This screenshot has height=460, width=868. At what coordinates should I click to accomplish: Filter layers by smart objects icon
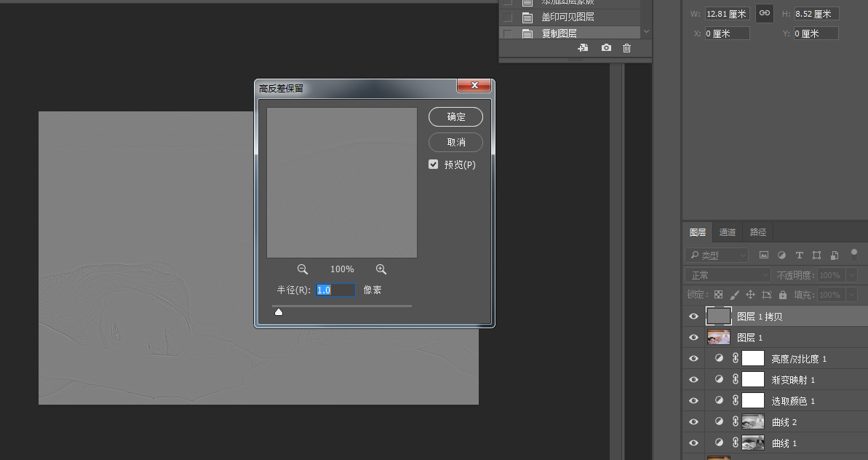(x=835, y=255)
